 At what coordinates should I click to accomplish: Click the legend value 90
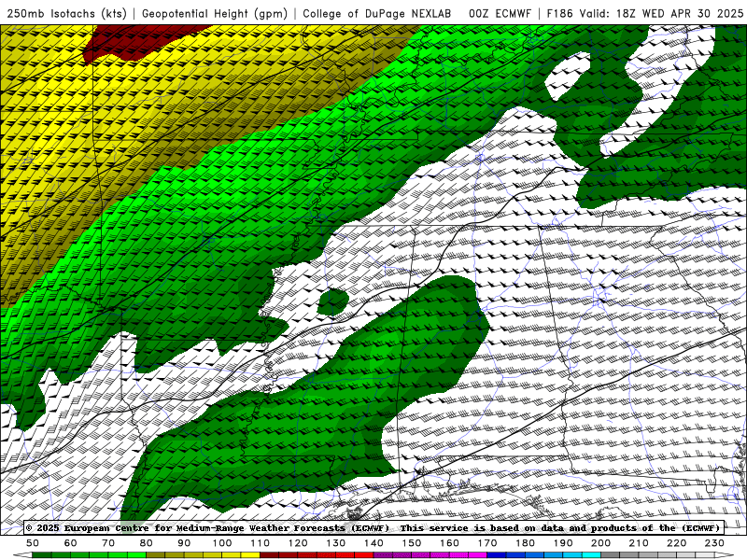184,543
